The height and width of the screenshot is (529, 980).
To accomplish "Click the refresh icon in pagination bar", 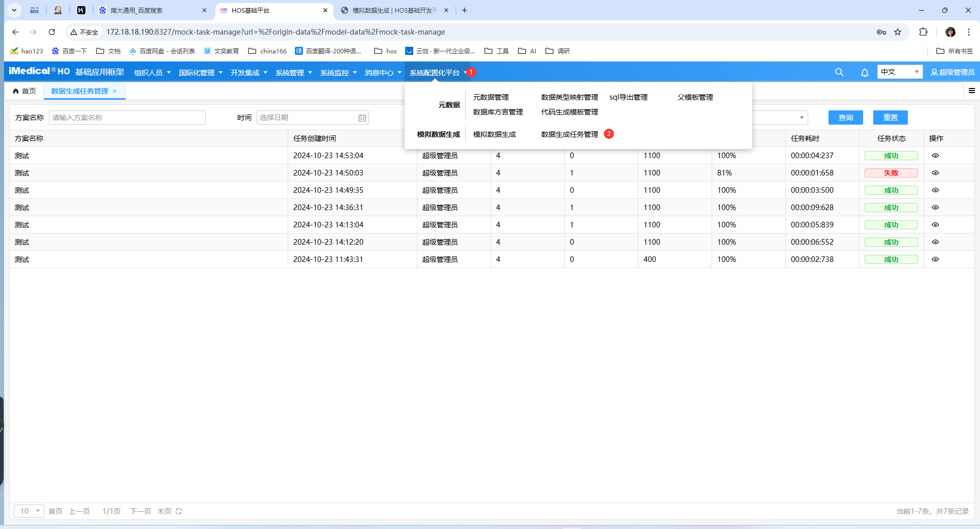I will pos(179,511).
